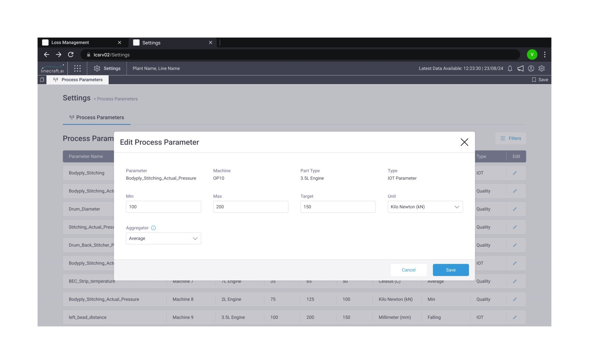The height and width of the screenshot is (364, 589).
Task: Focus the Target value input field
Action: (338, 207)
